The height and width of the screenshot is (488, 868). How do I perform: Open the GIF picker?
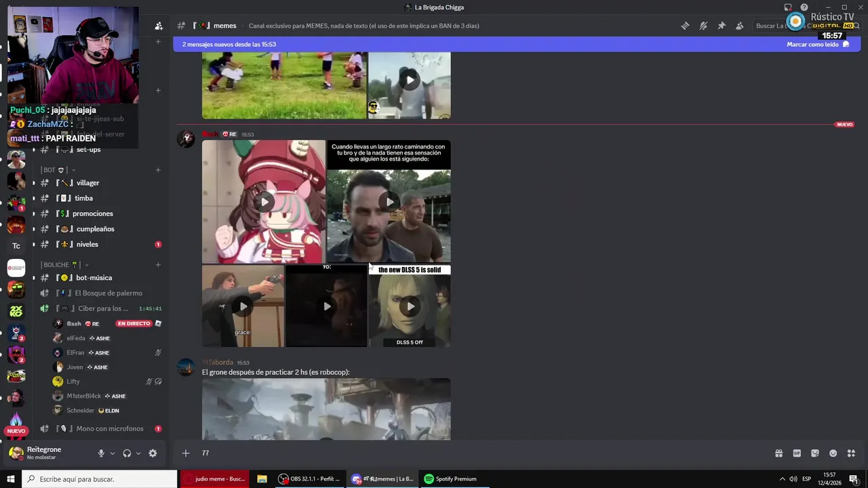pos(797,453)
